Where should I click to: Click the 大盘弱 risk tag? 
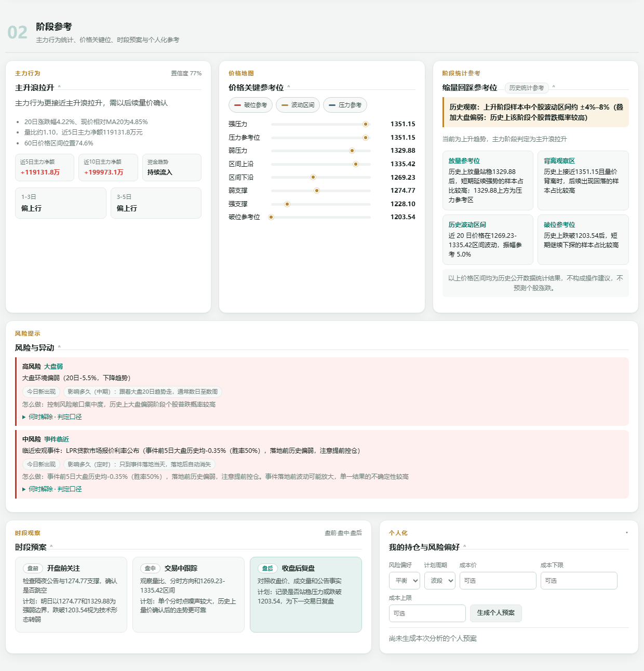[53, 367]
